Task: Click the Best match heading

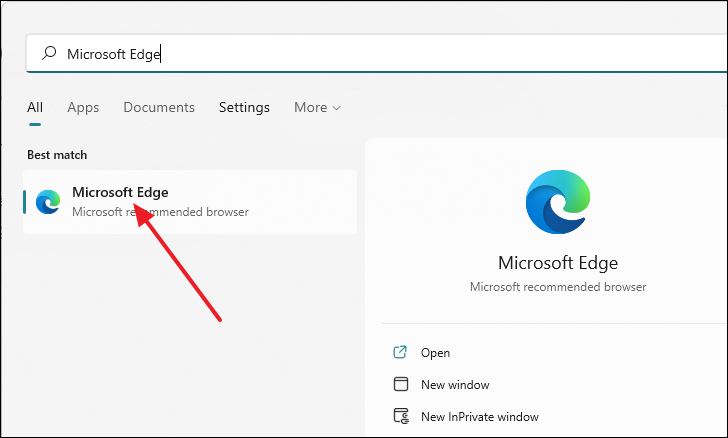Action: tap(57, 155)
